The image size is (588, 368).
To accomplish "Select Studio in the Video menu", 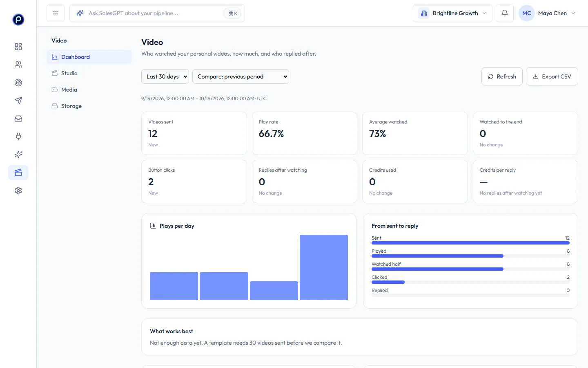I will coord(89,73).
